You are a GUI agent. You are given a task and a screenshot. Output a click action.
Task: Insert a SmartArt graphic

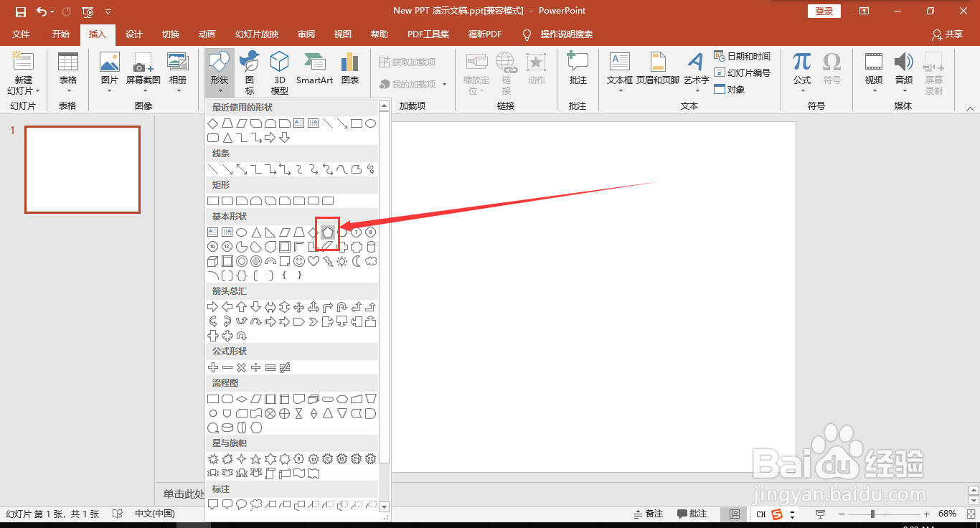[314, 69]
